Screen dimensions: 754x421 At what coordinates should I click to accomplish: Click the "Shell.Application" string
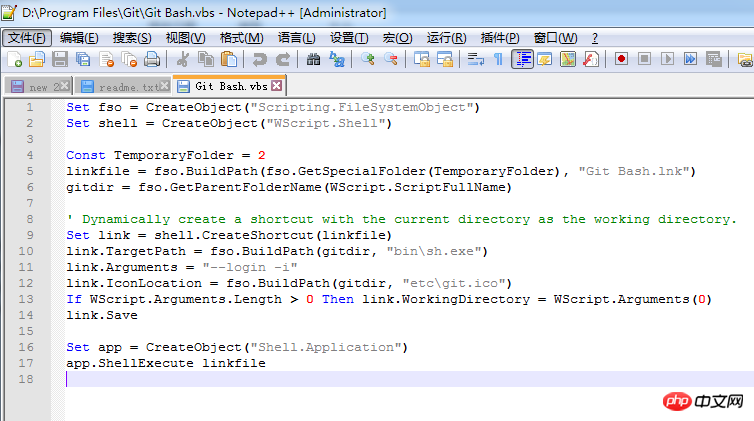pos(326,347)
